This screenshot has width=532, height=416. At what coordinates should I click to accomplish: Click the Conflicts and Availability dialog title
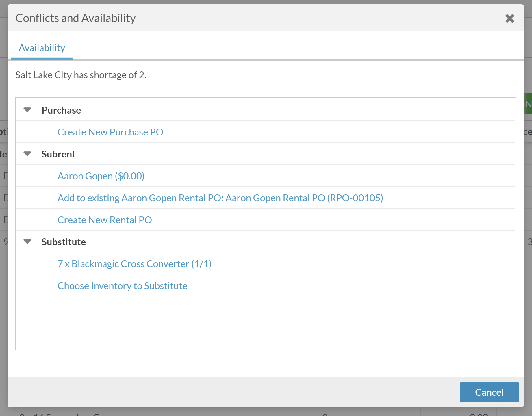click(75, 18)
